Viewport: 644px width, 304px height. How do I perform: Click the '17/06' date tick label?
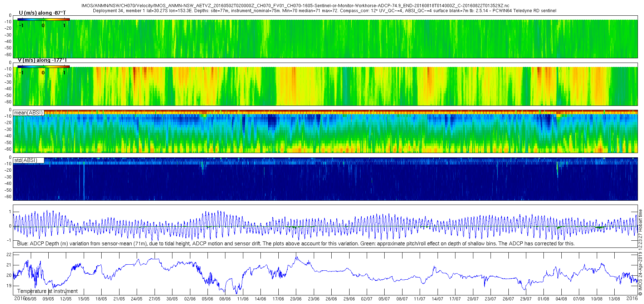pyautogui.click(x=278, y=299)
